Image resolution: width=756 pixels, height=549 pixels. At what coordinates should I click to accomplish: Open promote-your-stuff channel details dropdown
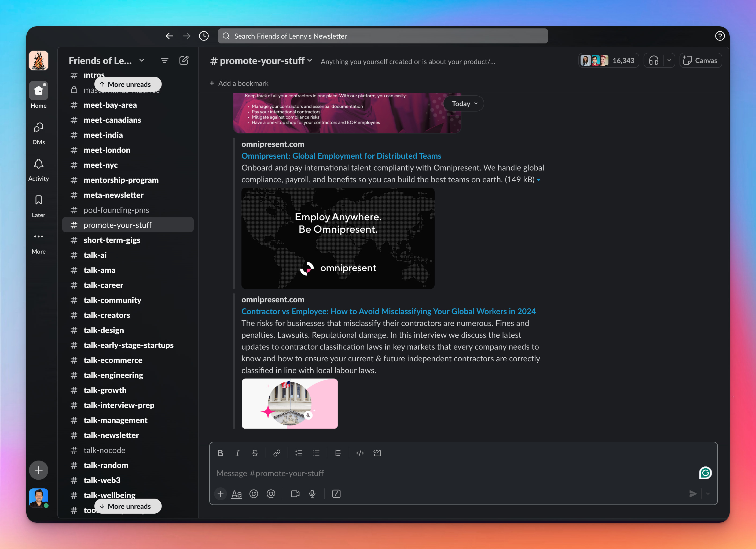[x=261, y=61]
